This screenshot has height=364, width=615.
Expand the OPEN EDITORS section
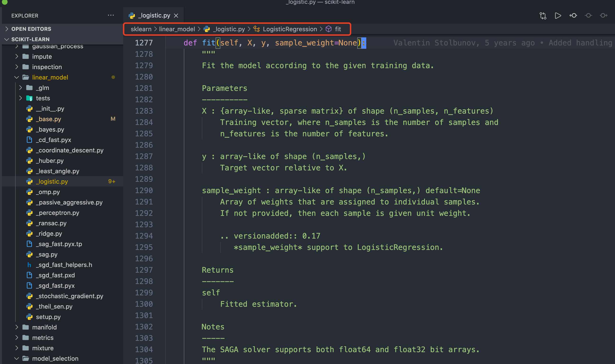point(31,29)
